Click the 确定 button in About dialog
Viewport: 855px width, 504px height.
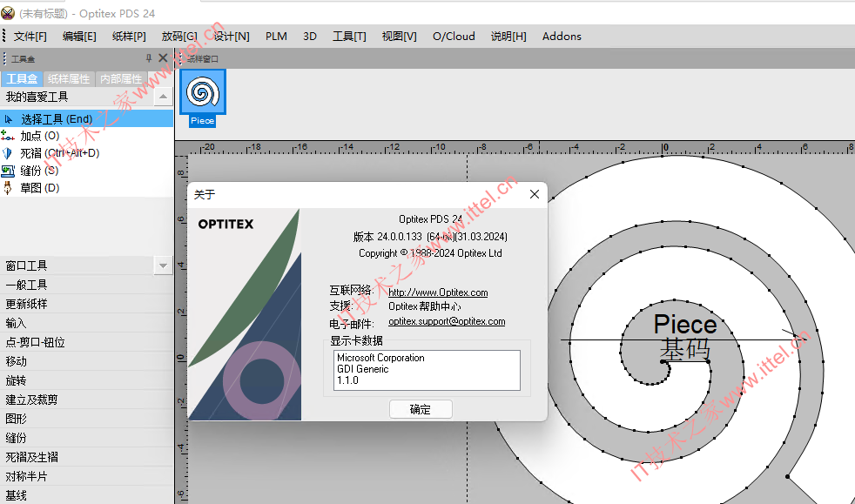tap(421, 409)
